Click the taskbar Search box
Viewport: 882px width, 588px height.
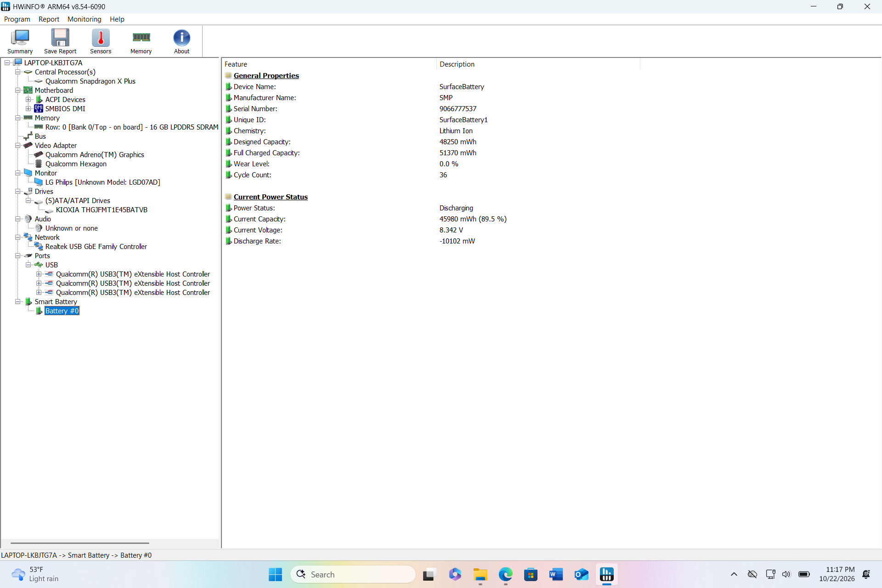353,574
